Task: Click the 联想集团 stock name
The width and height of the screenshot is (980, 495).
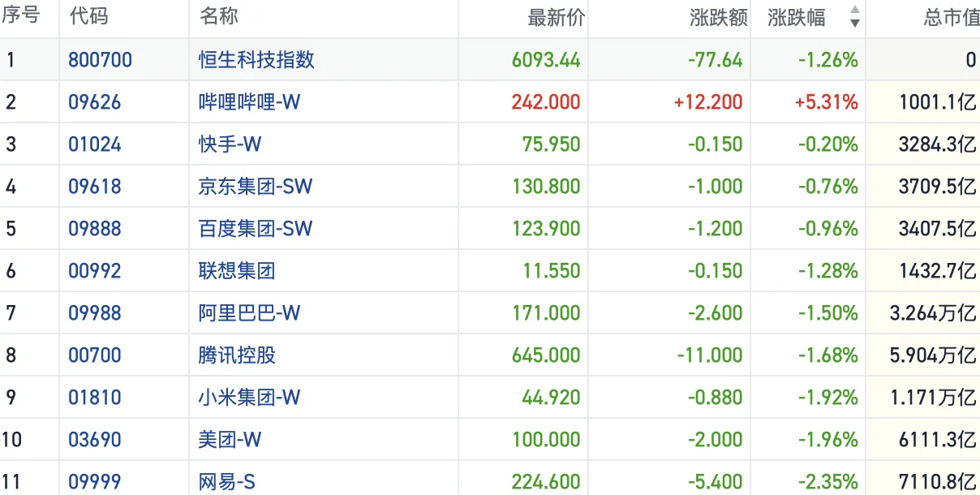Action: point(237,271)
